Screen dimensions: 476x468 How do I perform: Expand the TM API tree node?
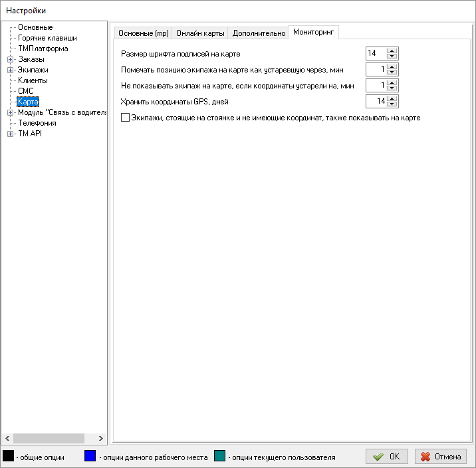10,134
